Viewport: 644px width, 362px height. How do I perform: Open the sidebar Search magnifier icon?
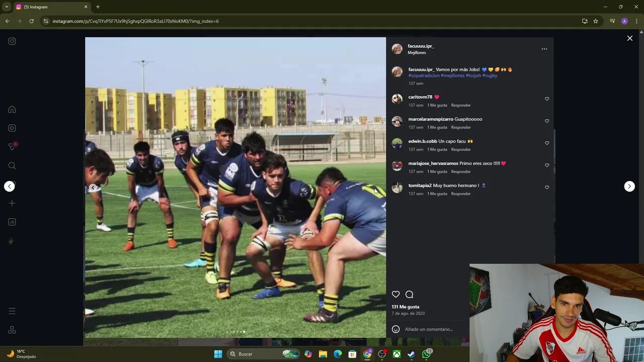12,165
